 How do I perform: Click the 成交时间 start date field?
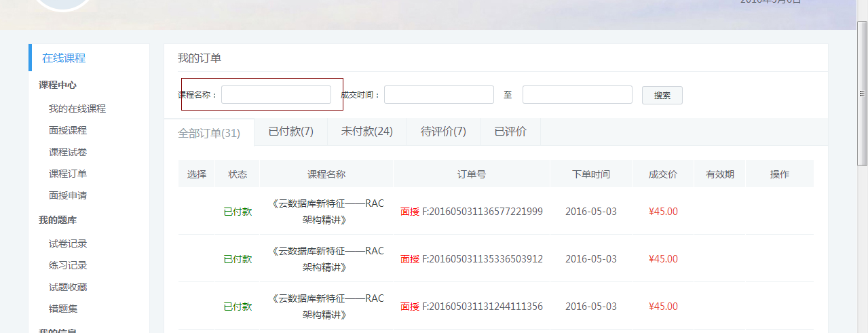pyautogui.click(x=438, y=95)
